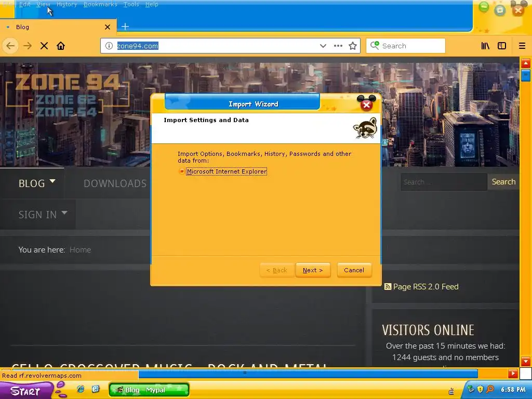Click the second quick launch browser icon
Viewport: 532px width, 399px height.
[x=96, y=389]
